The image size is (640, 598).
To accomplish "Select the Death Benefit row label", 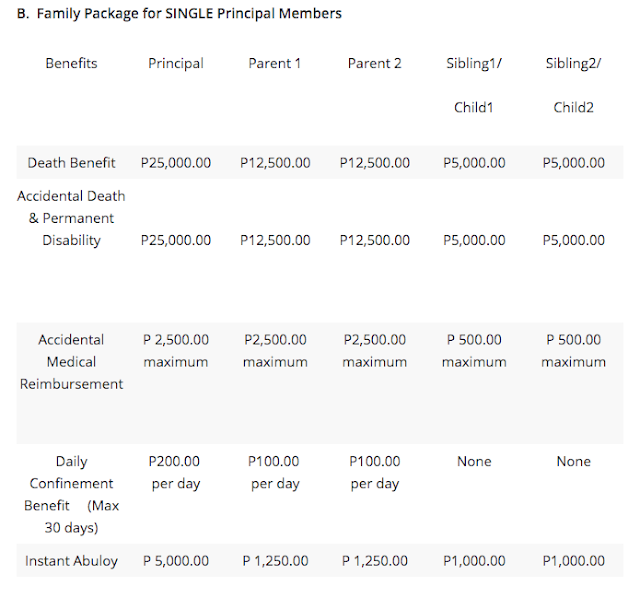I will 71,162.
